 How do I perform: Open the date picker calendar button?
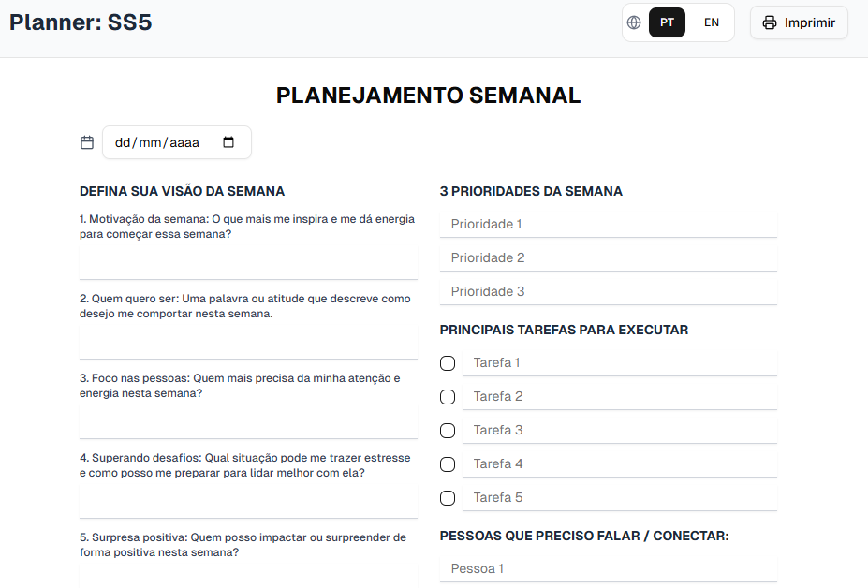(228, 142)
